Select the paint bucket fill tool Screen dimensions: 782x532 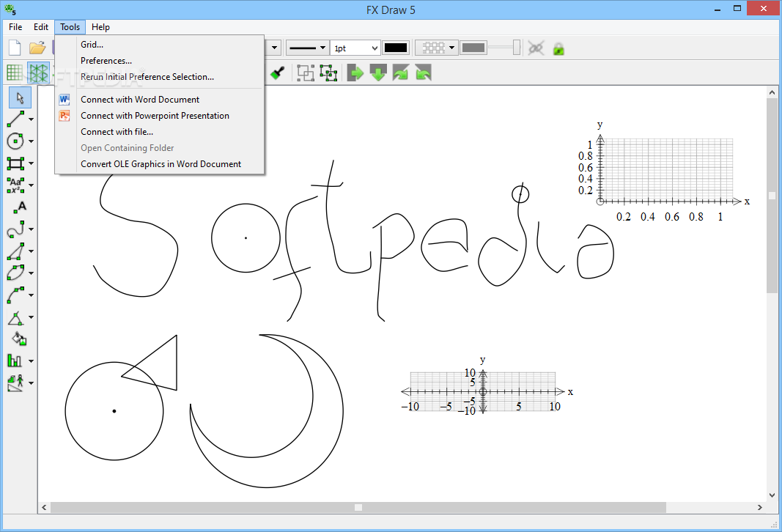pyautogui.click(x=20, y=339)
